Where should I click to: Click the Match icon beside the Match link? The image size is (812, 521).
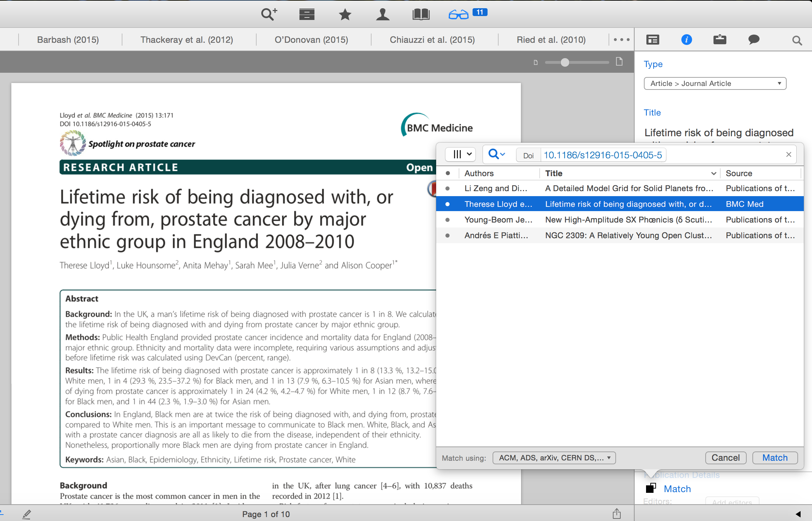(x=651, y=488)
